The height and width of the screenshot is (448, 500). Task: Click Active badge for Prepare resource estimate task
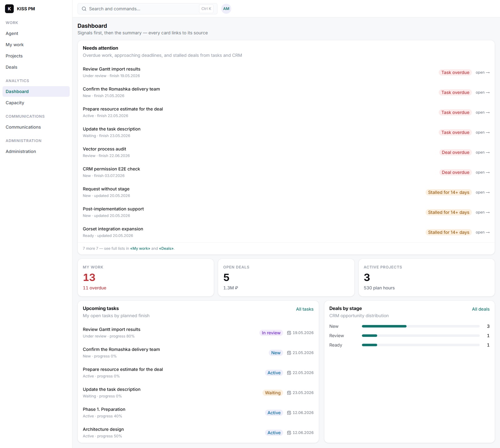tap(274, 373)
